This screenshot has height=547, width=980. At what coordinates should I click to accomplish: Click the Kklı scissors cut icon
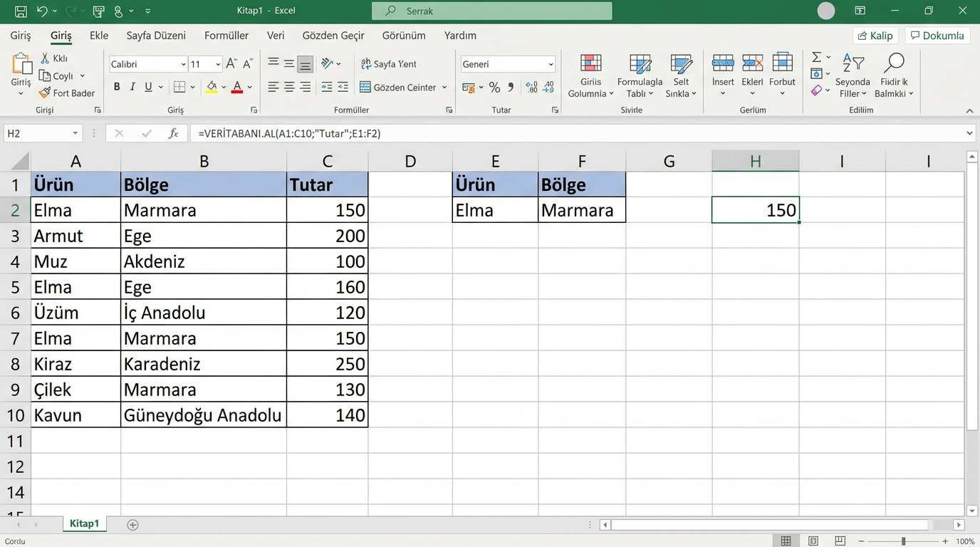coord(46,58)
